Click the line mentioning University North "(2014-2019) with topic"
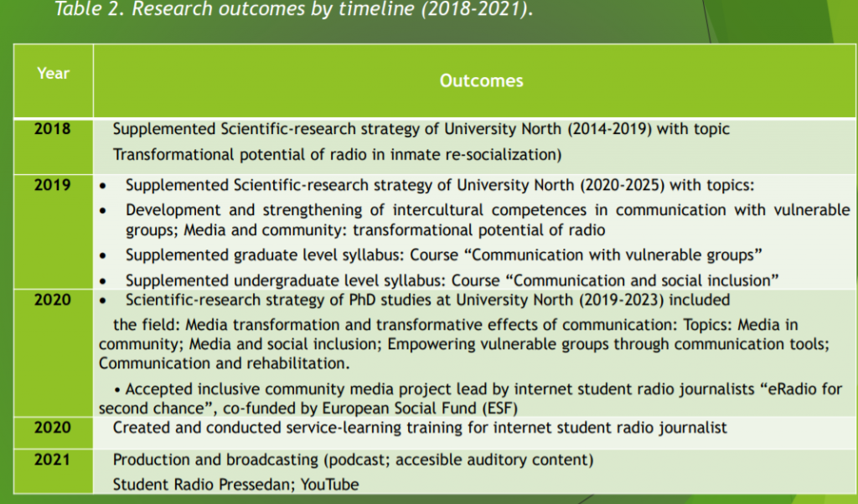This screenshot has height=504, width=858. 421,129
